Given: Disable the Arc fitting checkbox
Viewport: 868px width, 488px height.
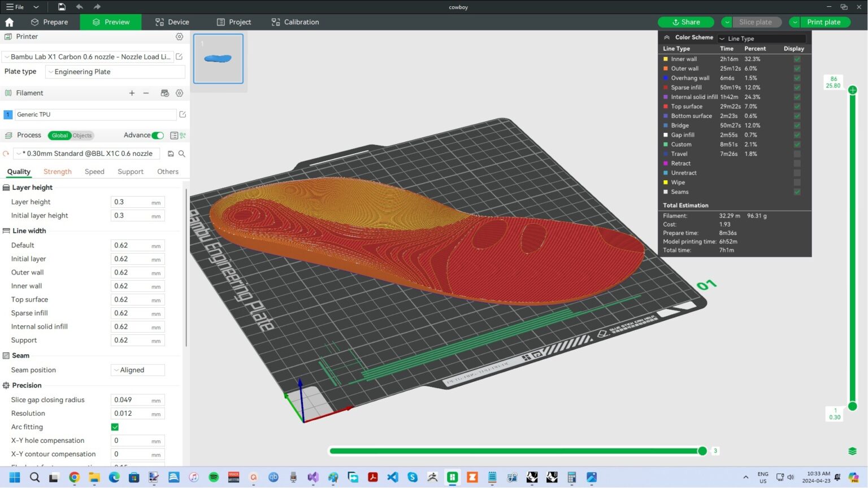Looking at the screenshot, I should point(114,427).
